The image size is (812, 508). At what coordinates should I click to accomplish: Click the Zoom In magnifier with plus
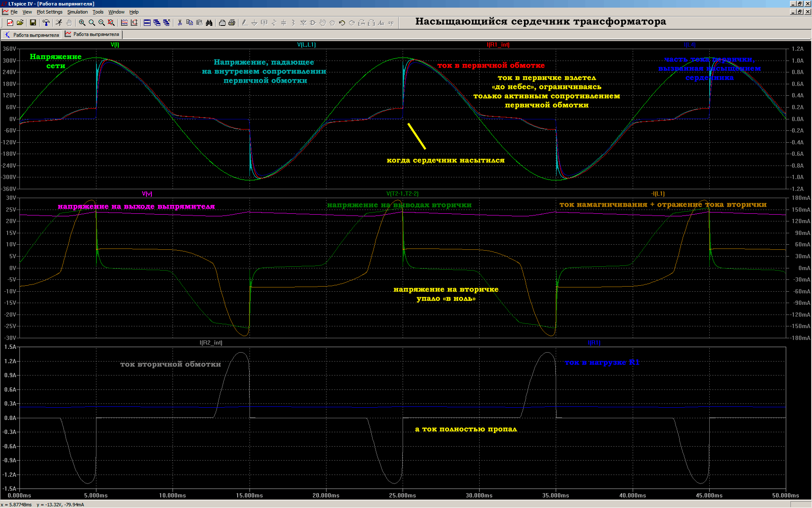[x=82, y=23]
